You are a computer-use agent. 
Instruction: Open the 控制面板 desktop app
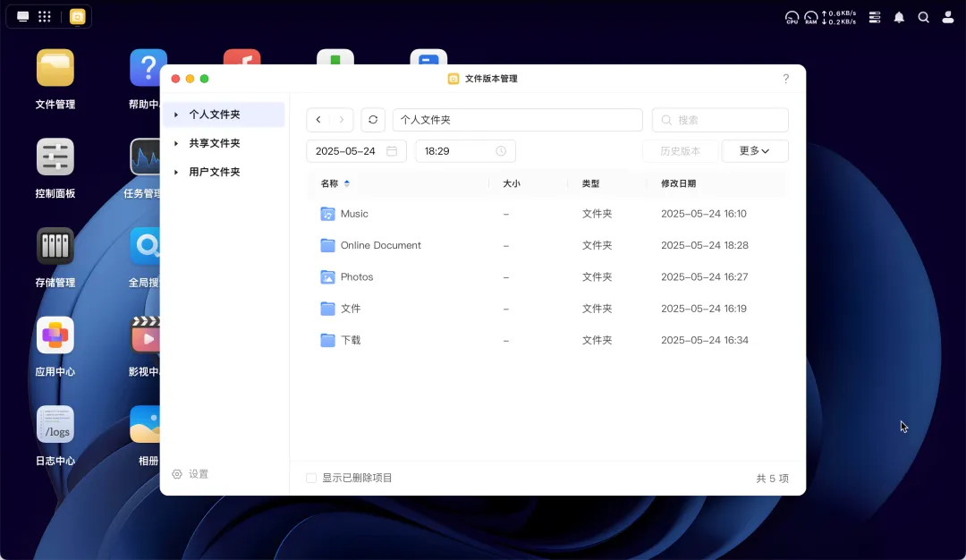(x=55, y=157)
